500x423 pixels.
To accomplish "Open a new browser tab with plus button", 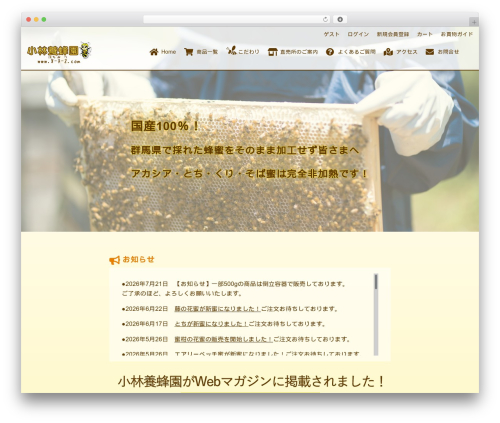I will click(474, 22).
